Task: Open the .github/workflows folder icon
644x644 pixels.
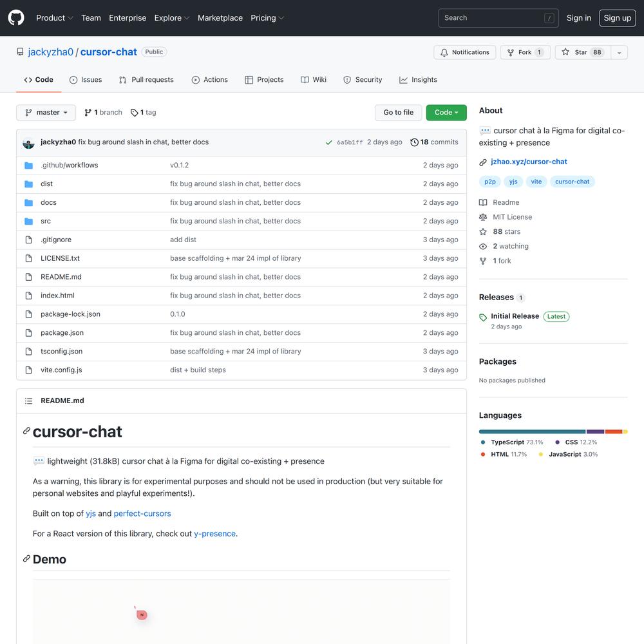Action: pyautogui.click(x=28, y=165)
